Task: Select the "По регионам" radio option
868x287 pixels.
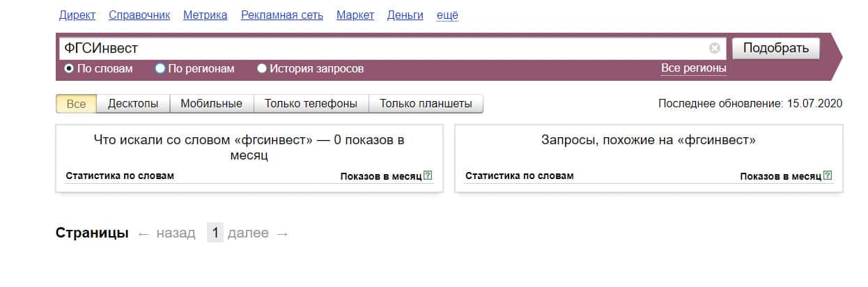Action: point(160,69)
